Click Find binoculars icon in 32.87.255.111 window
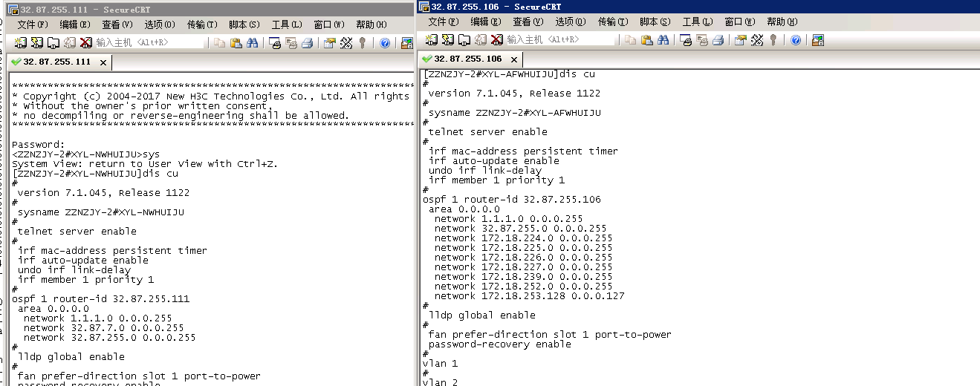The width and height of the screenshot is (980, 386). pyautogui.click(x=253, y=43)
